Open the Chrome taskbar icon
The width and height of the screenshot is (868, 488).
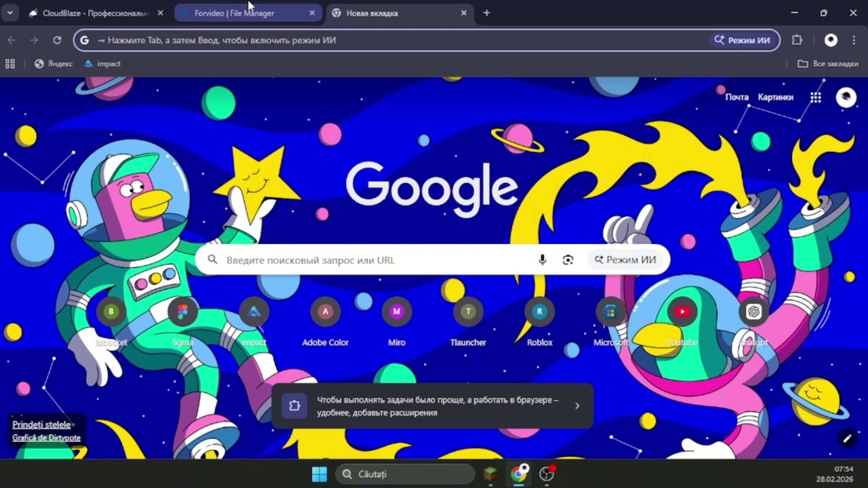point(519,474)
